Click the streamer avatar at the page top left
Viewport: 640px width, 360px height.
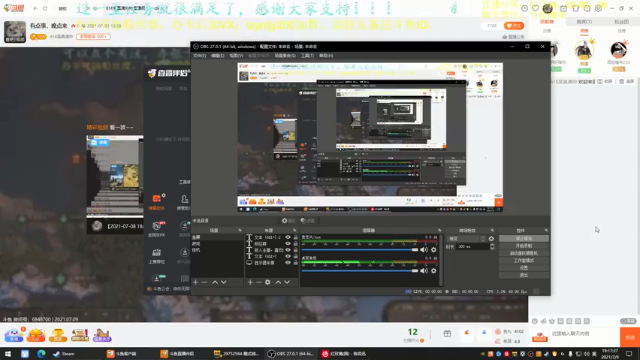tap(15, 31)
